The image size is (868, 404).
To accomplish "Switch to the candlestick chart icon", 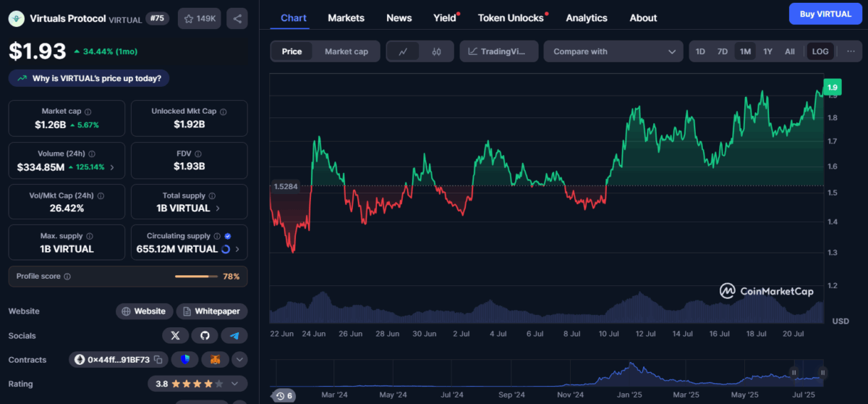I will 436,51.
